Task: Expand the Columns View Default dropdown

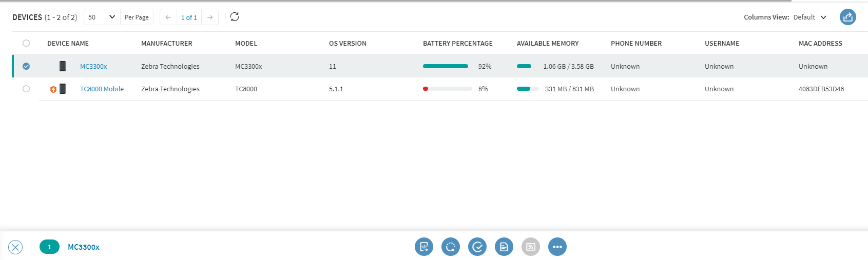Action: 809,17
